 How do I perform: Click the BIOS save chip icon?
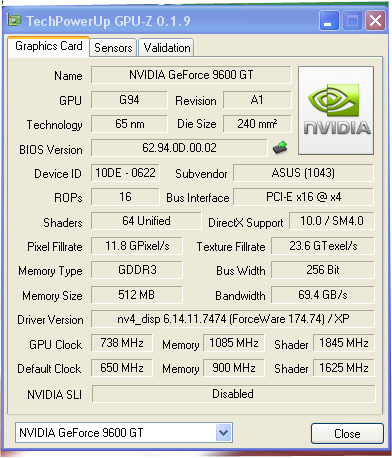(280, 148)
